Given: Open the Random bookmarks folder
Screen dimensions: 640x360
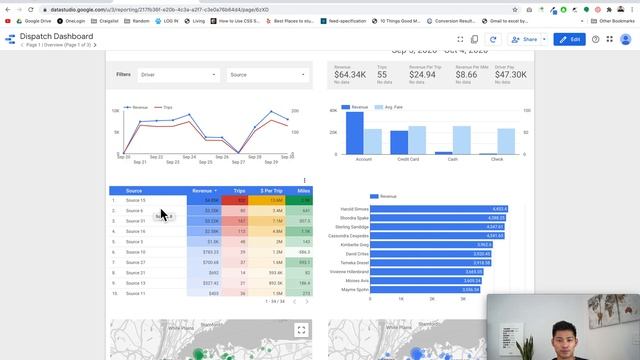Looking at the screenshot, I should (x=137, y=21).
